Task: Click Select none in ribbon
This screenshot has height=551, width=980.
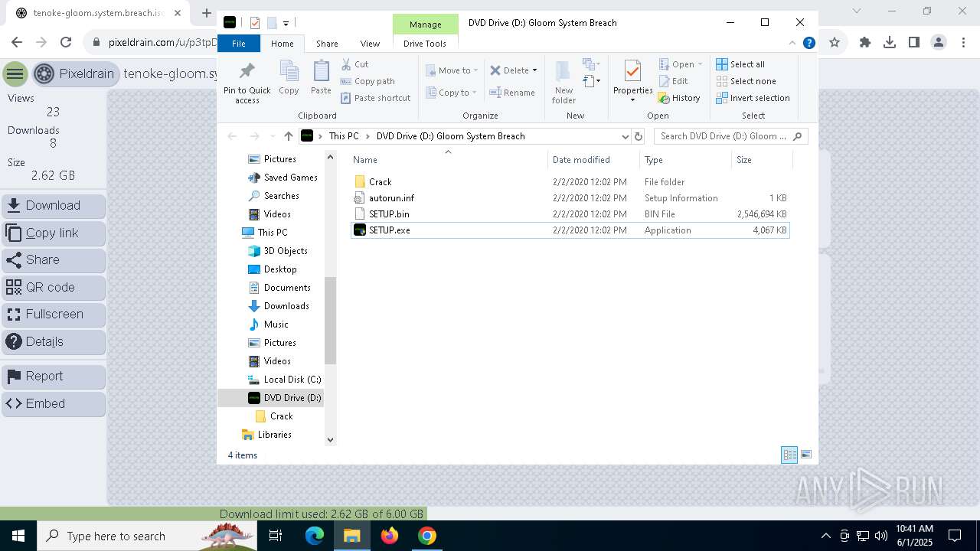Action: click(746, 81)
